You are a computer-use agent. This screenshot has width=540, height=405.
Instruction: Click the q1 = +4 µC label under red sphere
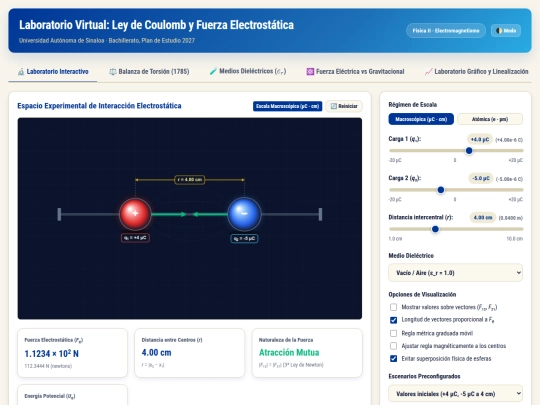pyautogui.click(x=135, y=238)
